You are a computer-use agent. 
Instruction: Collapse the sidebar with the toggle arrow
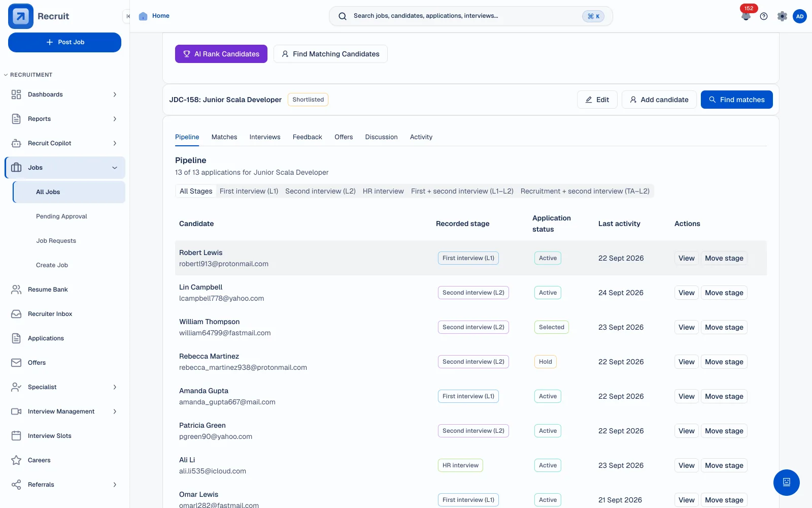(x=128, y=16)
